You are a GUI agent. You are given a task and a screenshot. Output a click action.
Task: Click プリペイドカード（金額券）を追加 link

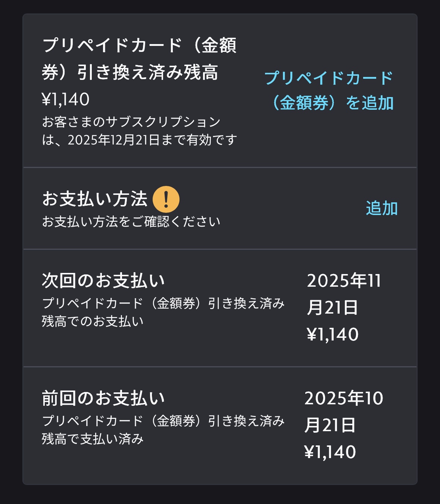(329, 90)
